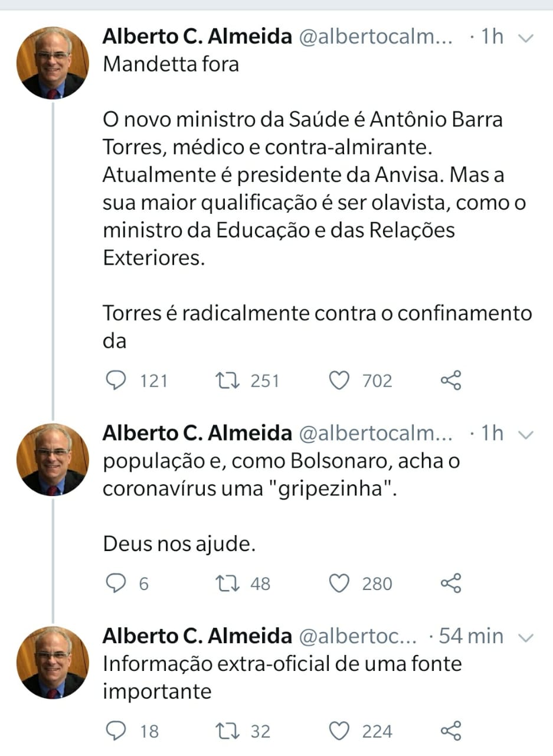Share the "gripezinha" tweet
The image size is (553, 756).
(451, 584)
